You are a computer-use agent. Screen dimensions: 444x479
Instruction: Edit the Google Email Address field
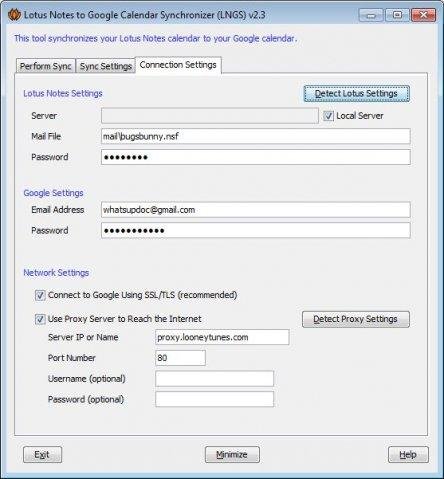pos(256,210)
